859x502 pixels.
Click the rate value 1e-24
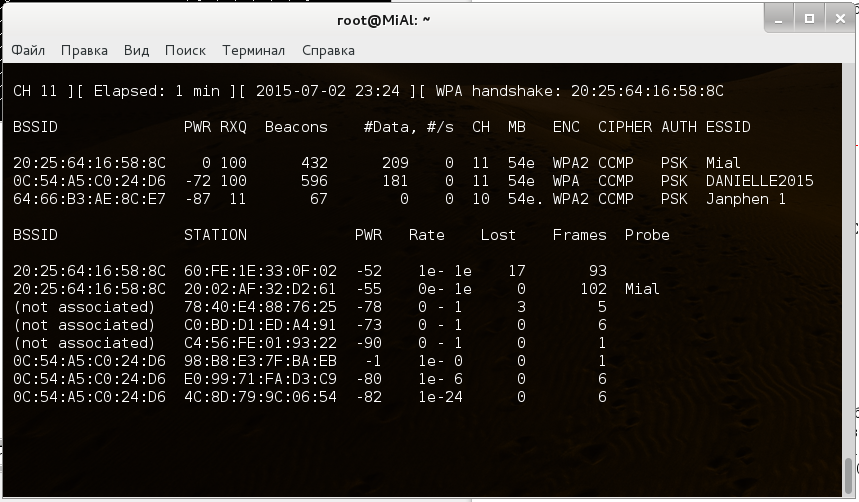pyautogui.click(x=440, y=397)
